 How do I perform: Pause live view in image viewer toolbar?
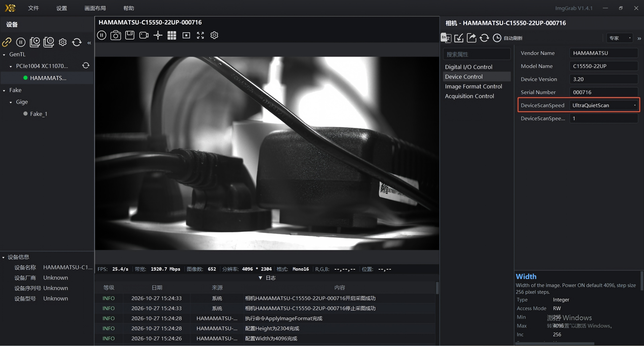pos(102,35)
